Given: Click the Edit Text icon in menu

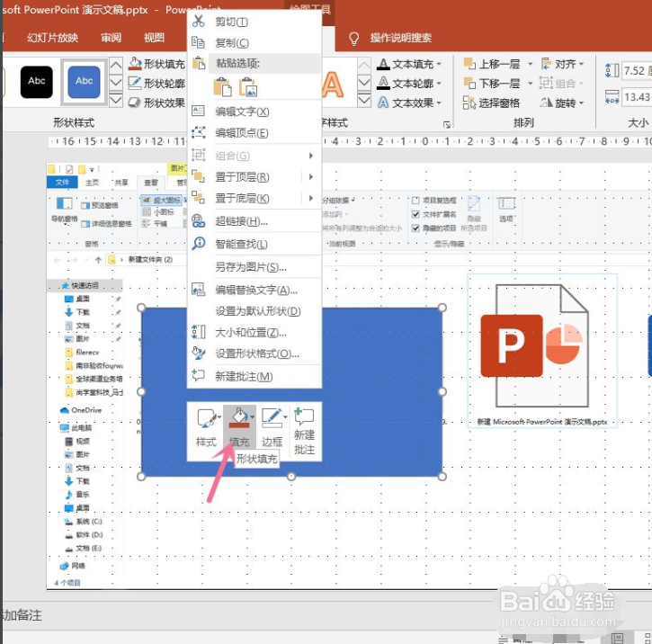Looking at the screenshot, I should coord(198,111).
